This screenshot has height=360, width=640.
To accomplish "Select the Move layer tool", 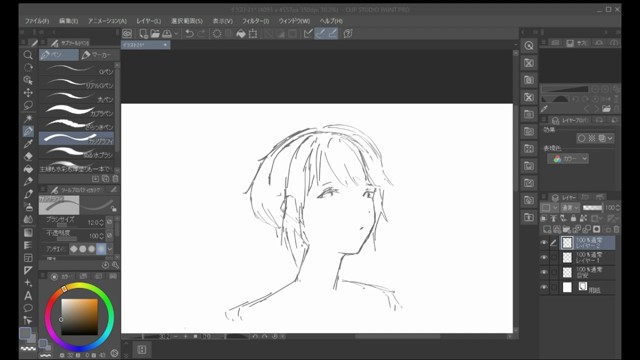I will (x=28, y=93).
